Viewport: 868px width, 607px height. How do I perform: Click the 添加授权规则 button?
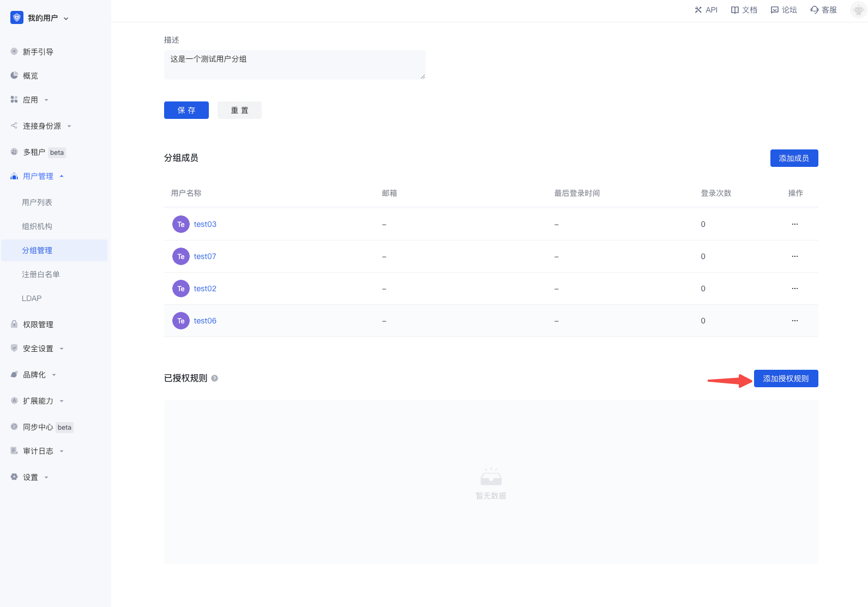[x=786, y=378]
